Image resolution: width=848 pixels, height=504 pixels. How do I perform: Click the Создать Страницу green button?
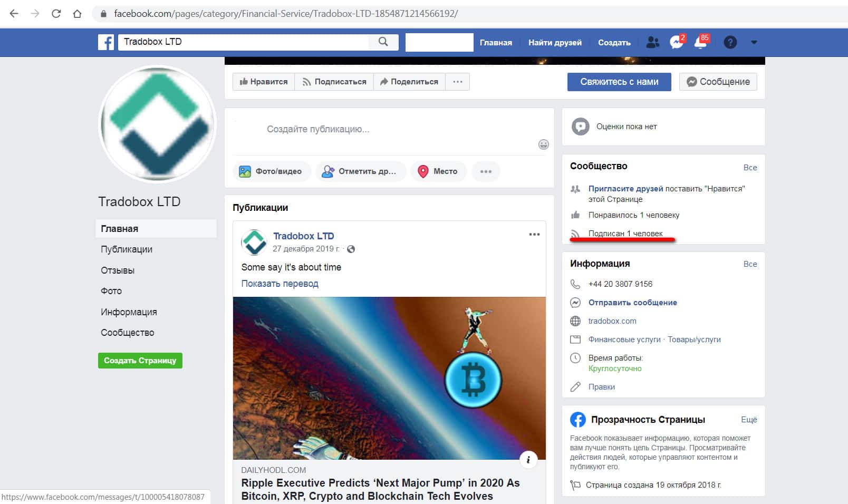coord(140,361)
